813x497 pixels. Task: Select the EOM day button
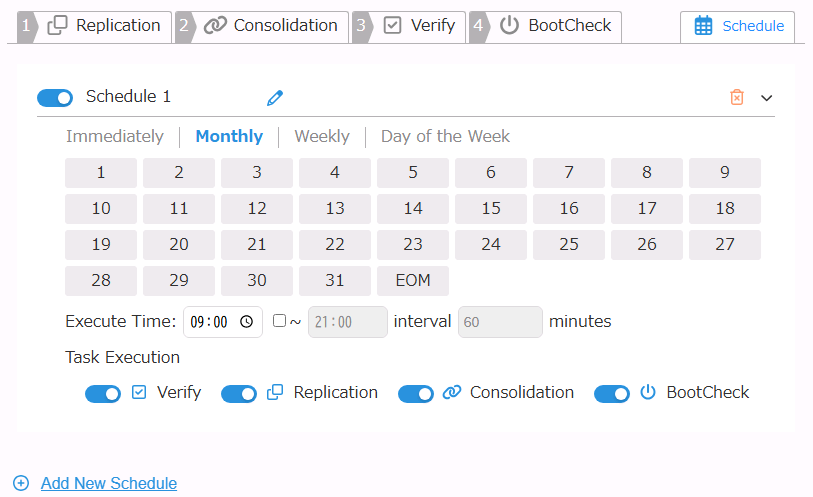413,280
